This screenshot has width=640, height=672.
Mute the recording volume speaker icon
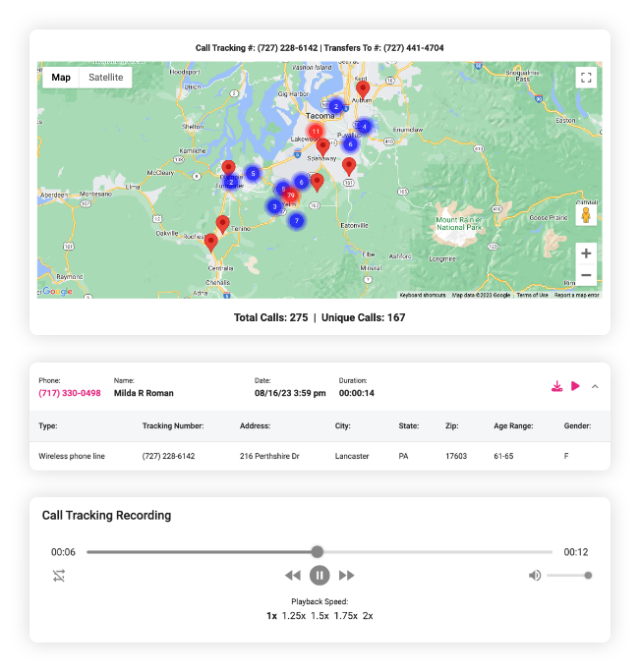pos(534,576)
